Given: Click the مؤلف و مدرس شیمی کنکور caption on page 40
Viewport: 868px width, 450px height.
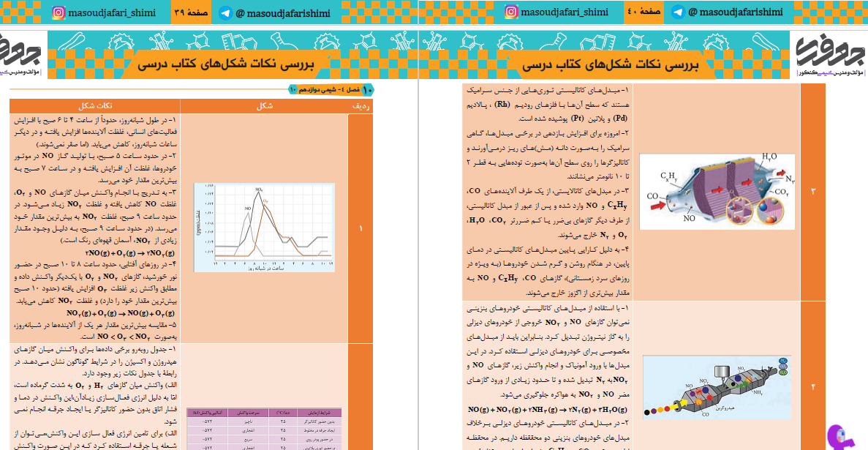Looking at the screenshot, I should tap(831, 72).
